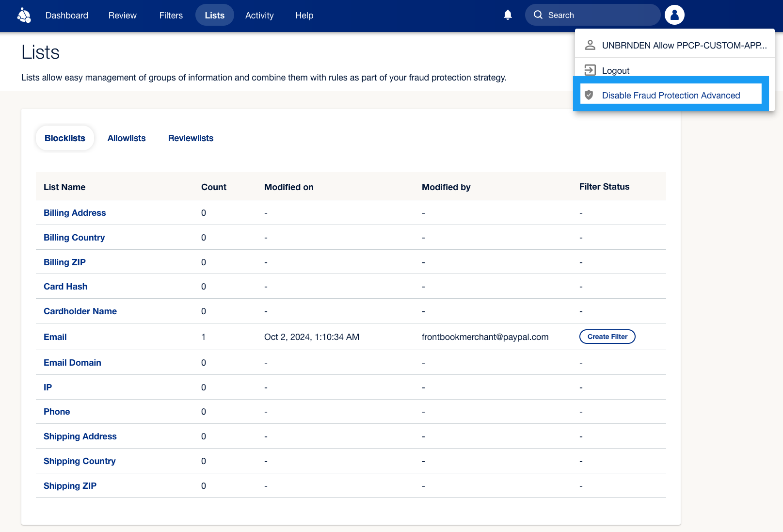This screenshot has width=783, height=532.
Task: Click the search magnifier icon
Action: coord(538,15)
